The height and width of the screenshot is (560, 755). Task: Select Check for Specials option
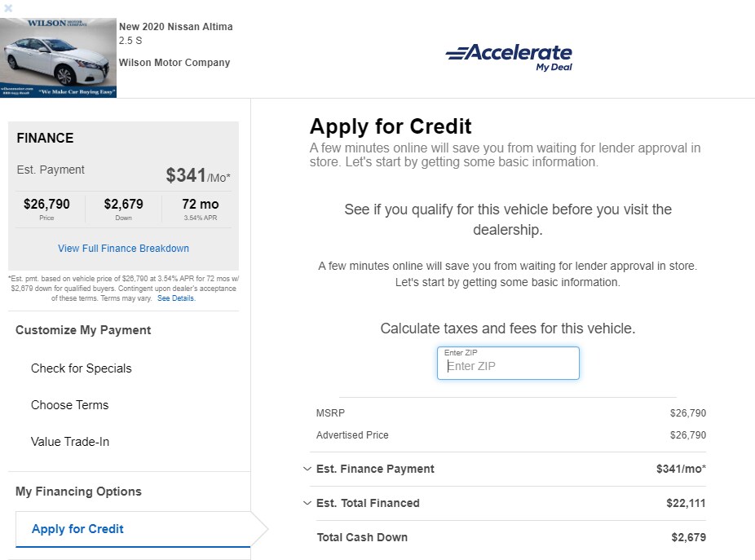(x=82, y=368)
